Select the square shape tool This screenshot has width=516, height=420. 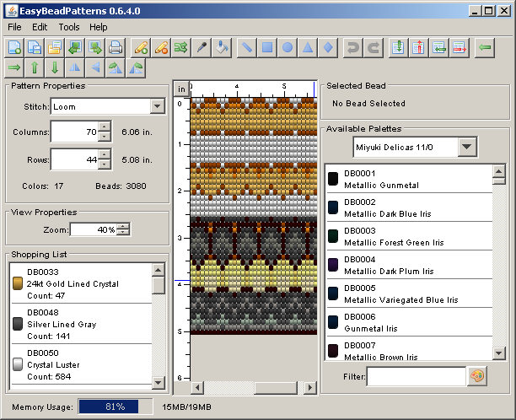click(267, 48)
